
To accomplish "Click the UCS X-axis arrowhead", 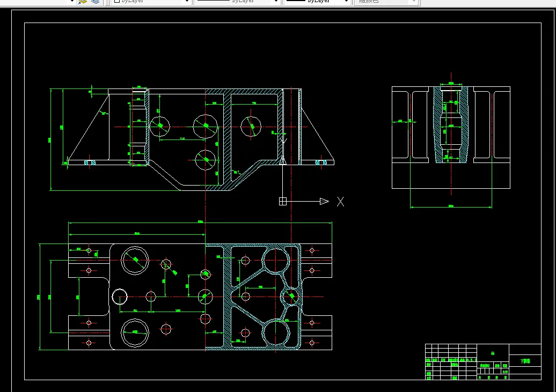I will pyautogui.click(x=324, y=201).
